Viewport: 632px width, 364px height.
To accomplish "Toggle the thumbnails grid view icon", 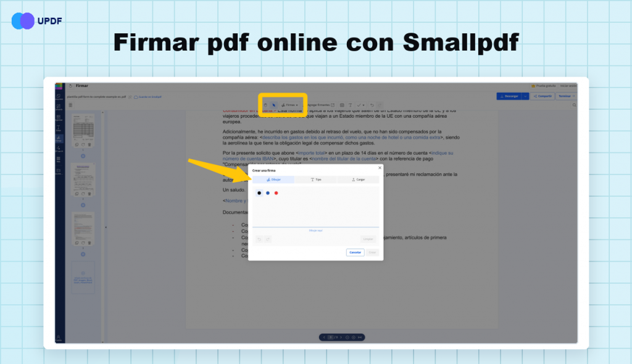I will (x=70, y=105).
